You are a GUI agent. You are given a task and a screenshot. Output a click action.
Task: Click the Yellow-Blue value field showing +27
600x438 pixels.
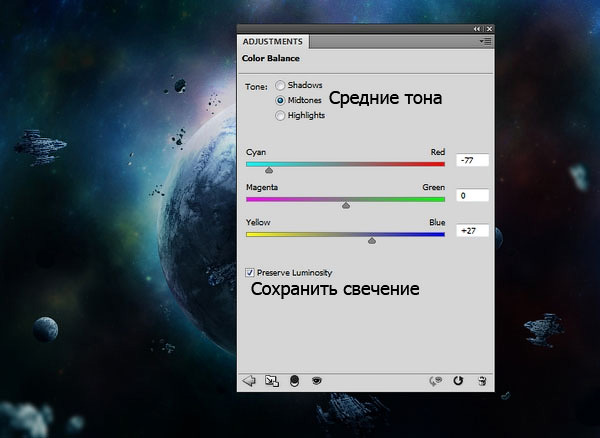coord(471,230)
